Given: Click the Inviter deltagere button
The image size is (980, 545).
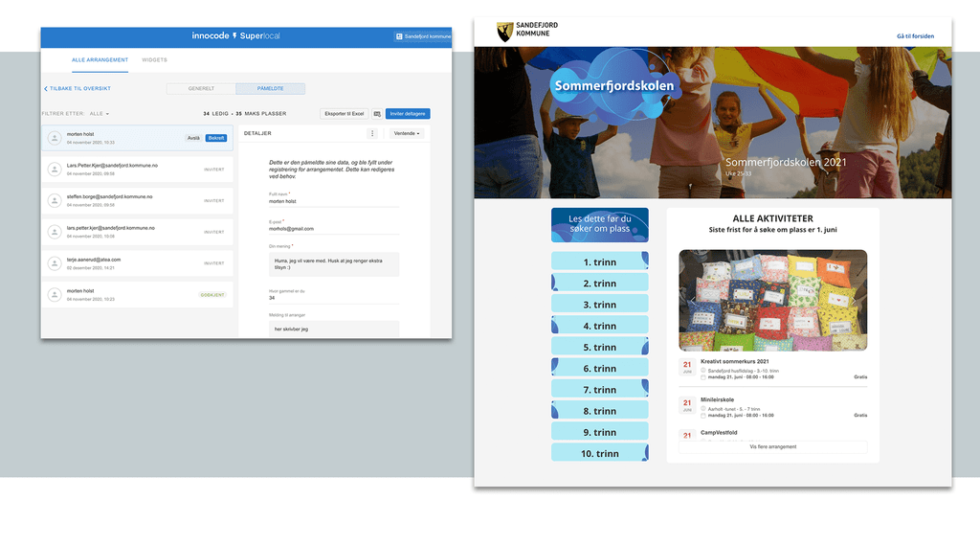Looking at the screenshot, I should [408, 114].
